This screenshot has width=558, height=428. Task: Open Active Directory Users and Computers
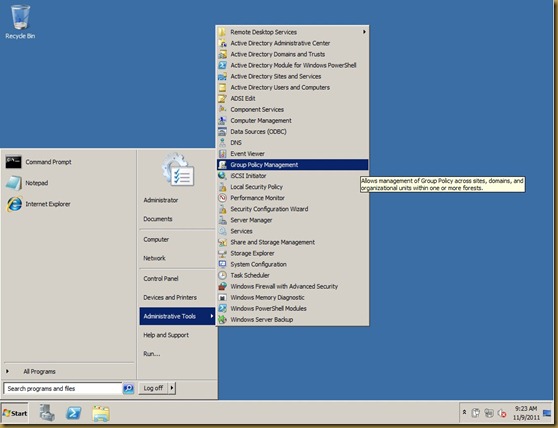(293, 87)
